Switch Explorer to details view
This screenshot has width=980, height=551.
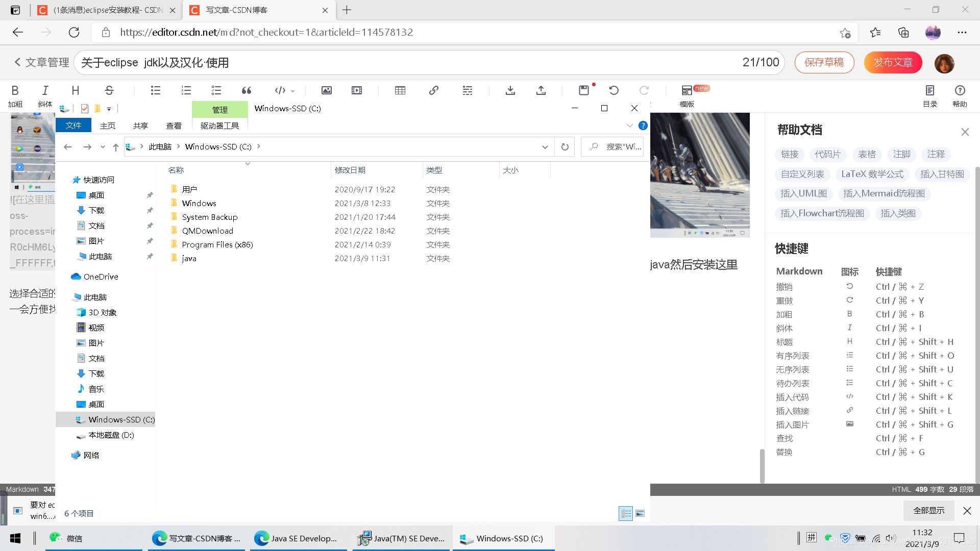(626, 513)
